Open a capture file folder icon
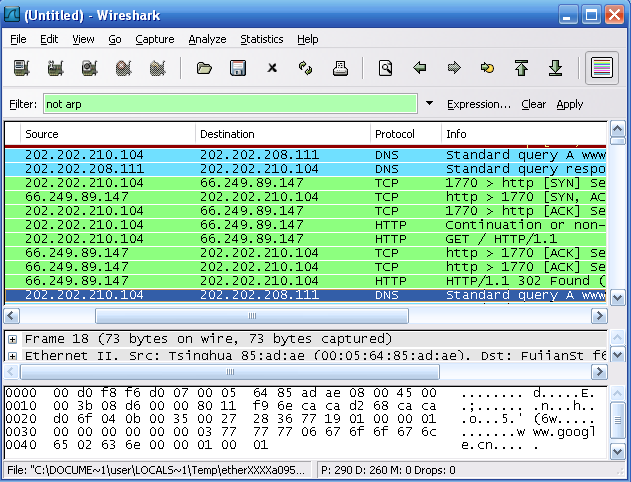The image size is (631, 482). pos(204,68)
